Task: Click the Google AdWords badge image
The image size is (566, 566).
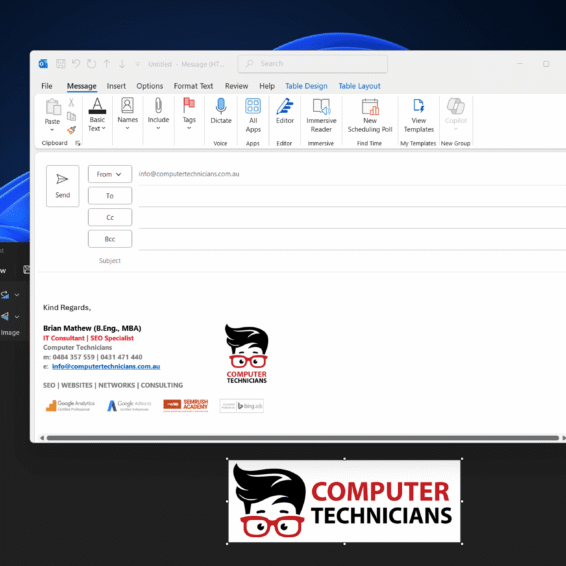Action: click(129, 406)
